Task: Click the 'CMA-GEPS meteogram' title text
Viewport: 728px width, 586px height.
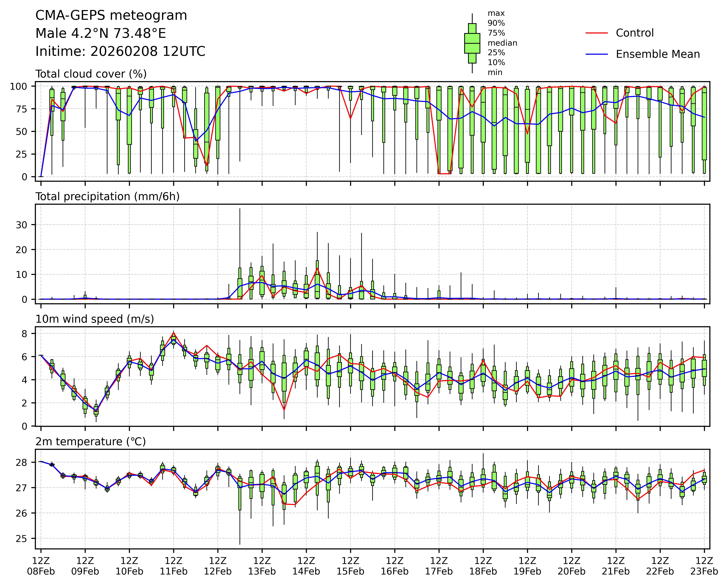Action: click(111, 15)
